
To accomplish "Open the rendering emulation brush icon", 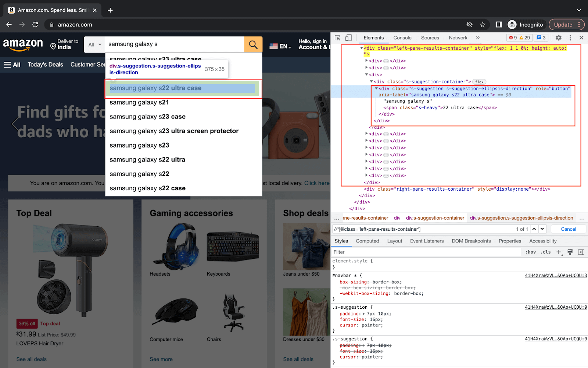I will coord(570,252).
